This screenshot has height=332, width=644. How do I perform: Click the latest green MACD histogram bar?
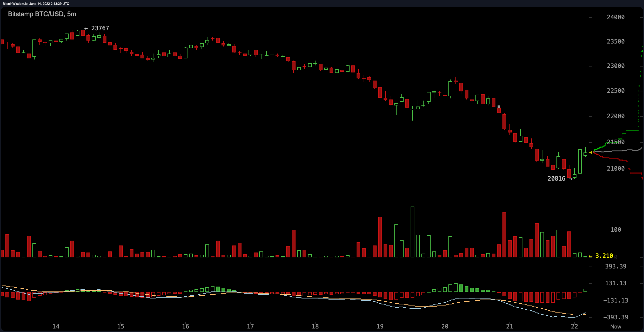(x=585, y=290)
